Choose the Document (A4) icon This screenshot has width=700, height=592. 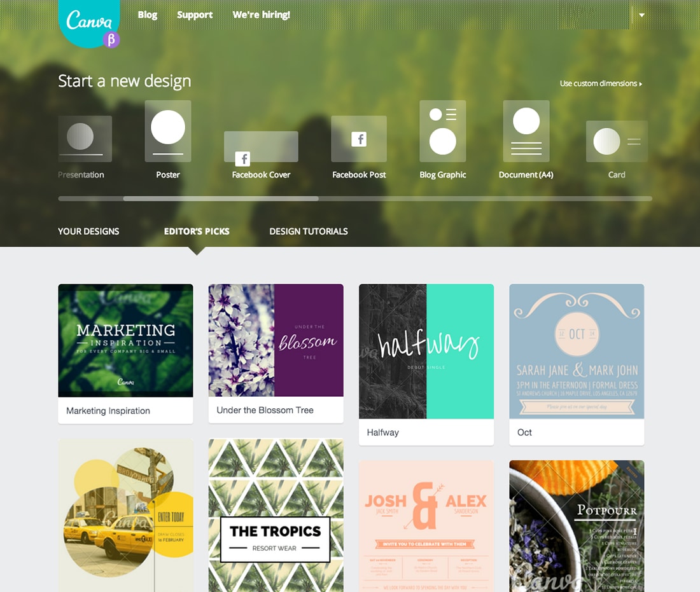[x=526, y=131]
